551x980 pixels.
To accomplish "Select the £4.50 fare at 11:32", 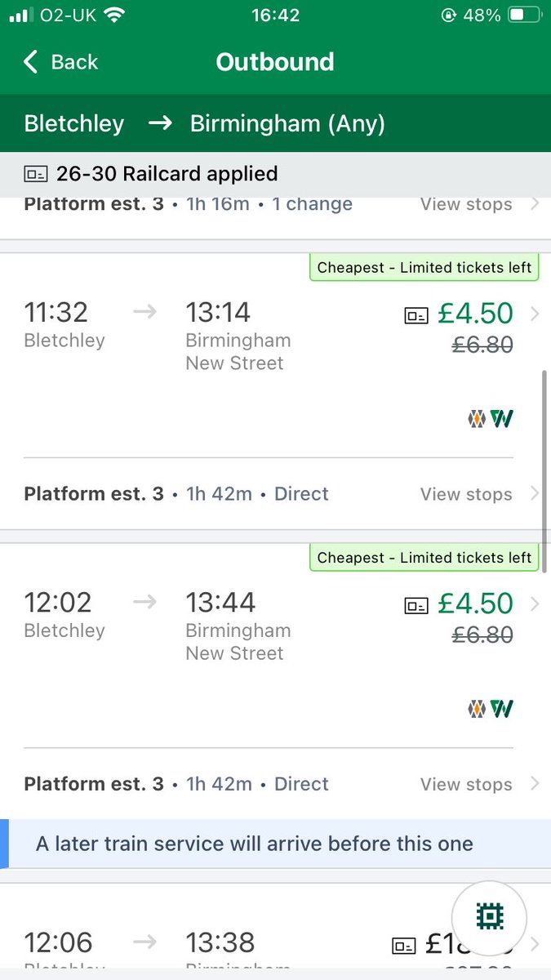I will [475, 314].
